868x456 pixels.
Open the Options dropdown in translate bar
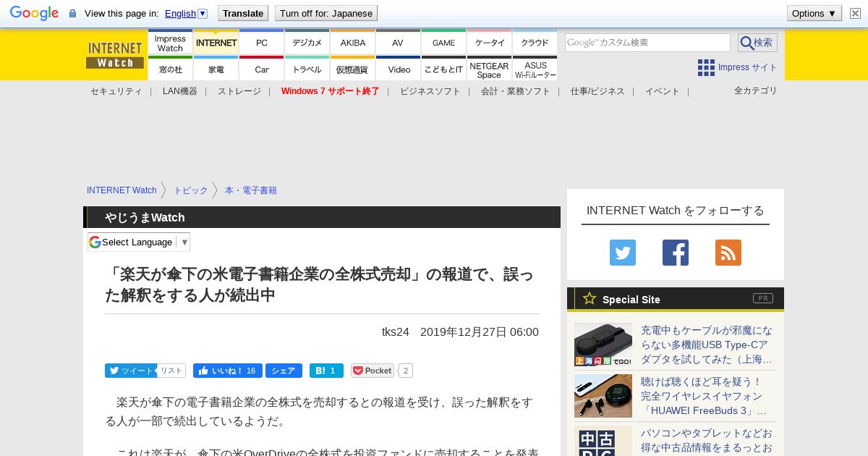[x=814, y=13]
